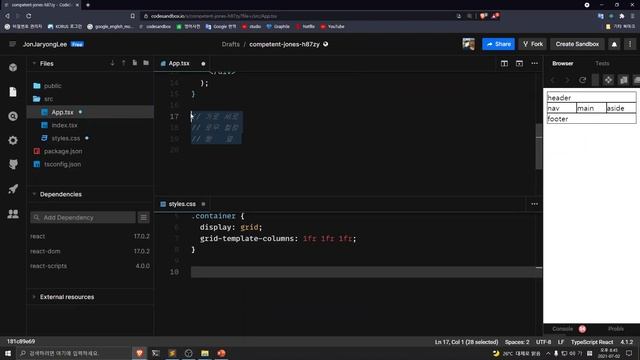Collapse the Files section

coord(34,63)
